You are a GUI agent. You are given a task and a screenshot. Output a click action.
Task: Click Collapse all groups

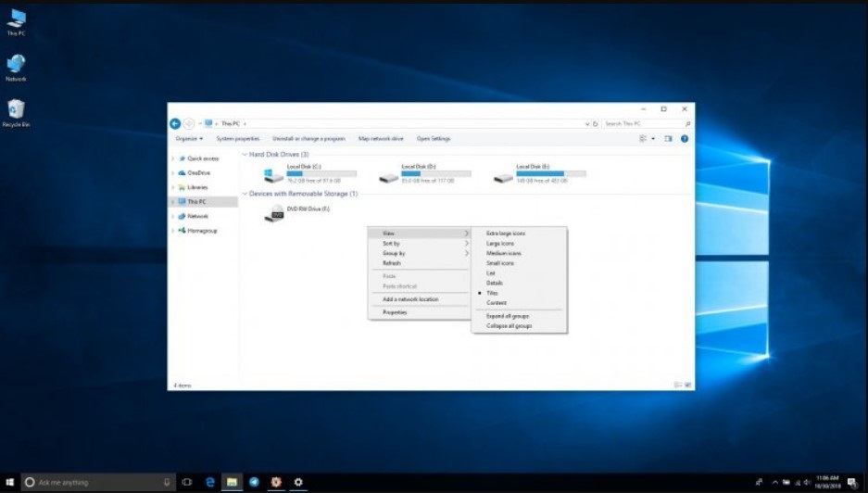[x=509, y=325]
